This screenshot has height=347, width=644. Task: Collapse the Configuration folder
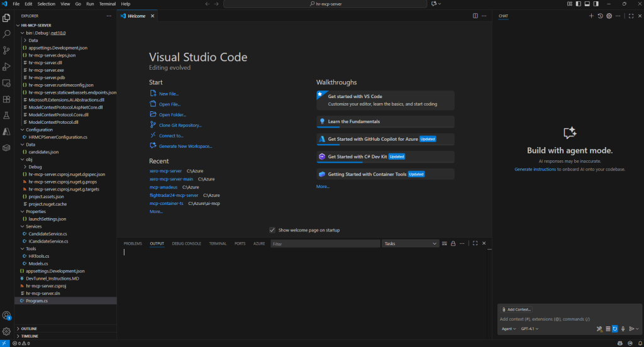point(39,129)
